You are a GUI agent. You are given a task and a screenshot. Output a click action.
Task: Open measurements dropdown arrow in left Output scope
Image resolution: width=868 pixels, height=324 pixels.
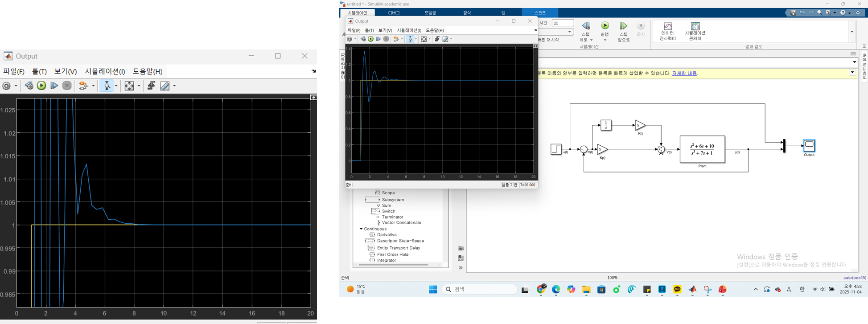point(174,86)
